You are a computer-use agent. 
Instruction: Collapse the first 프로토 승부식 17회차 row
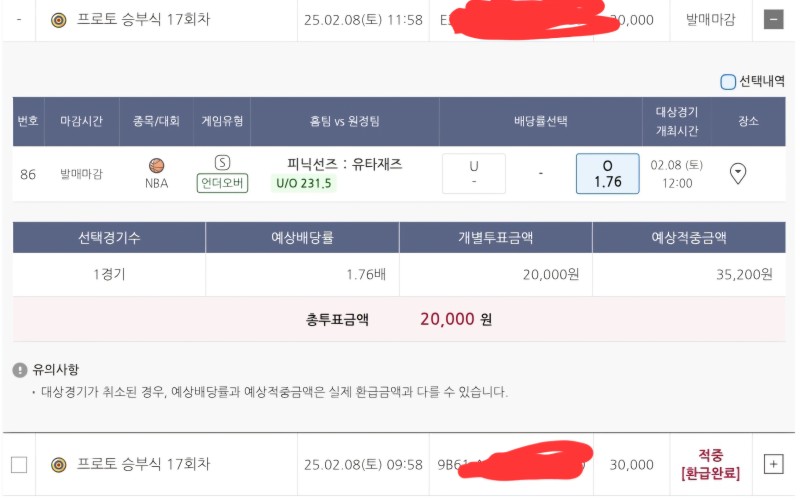pyautogui.click(x=773, y=20)
